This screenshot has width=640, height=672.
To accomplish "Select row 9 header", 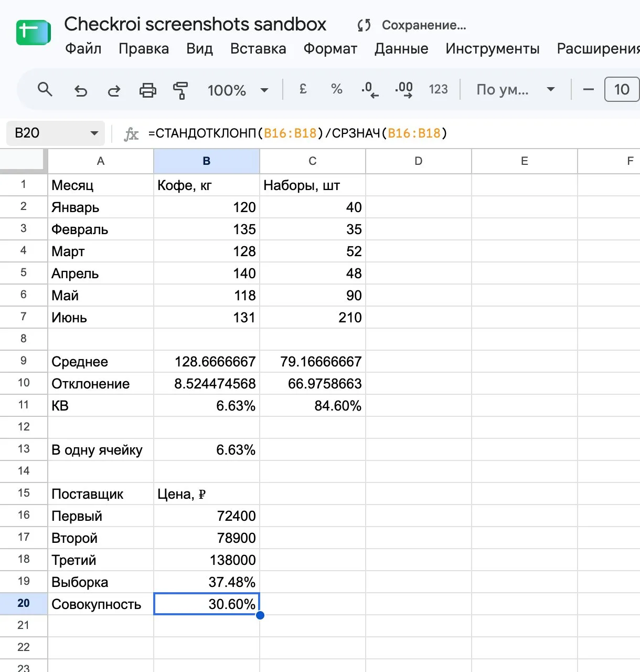I will coord(24,361).
